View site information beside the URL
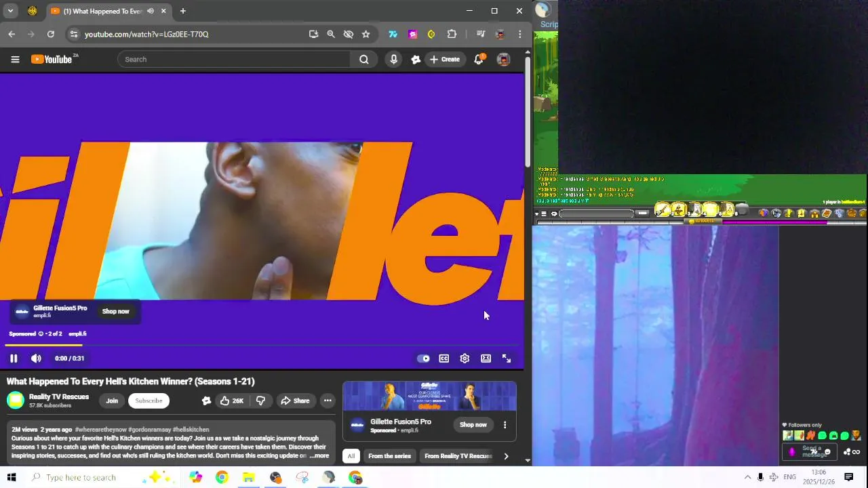This screenshot has width=868, height=488. [x=73, y=34]
